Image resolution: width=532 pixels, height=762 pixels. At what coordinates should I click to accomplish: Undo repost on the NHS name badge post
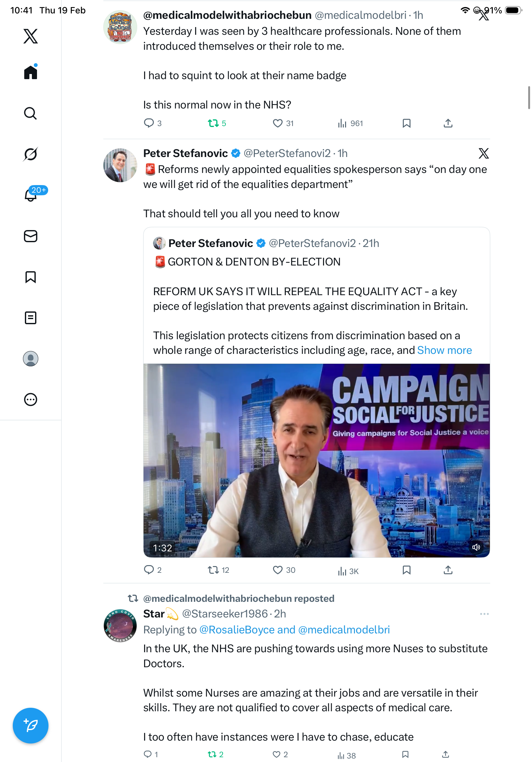[x=213, y=123]
